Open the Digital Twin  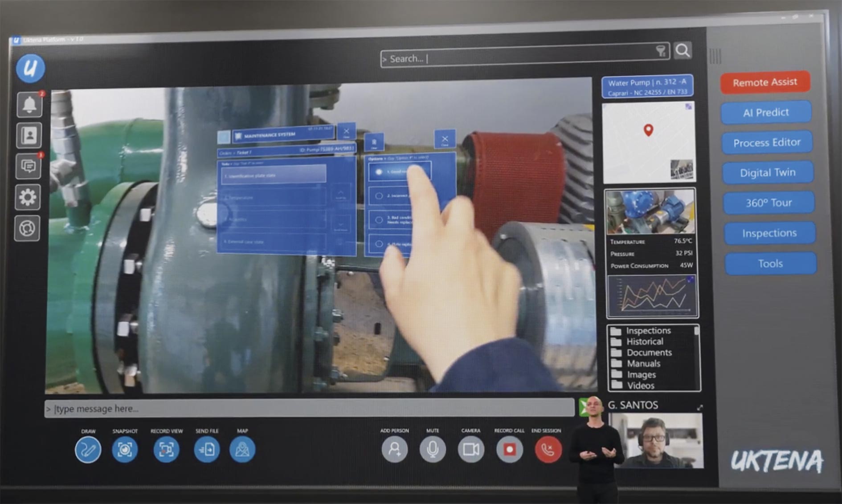(x=768, y=173)
